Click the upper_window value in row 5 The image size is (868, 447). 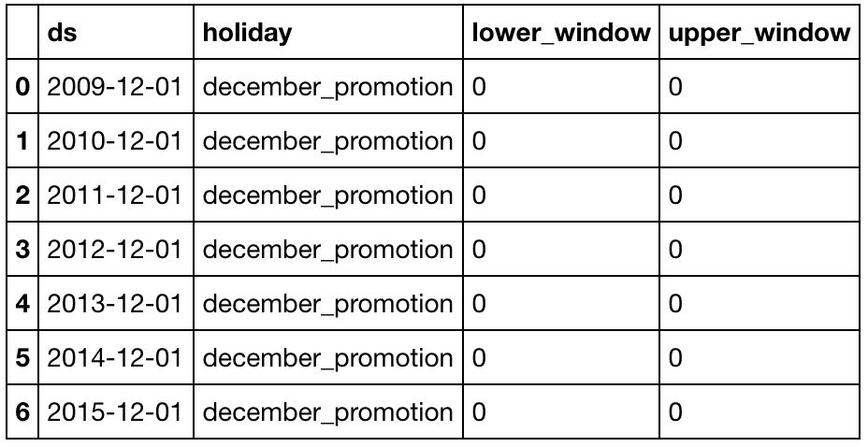point(675,358)
